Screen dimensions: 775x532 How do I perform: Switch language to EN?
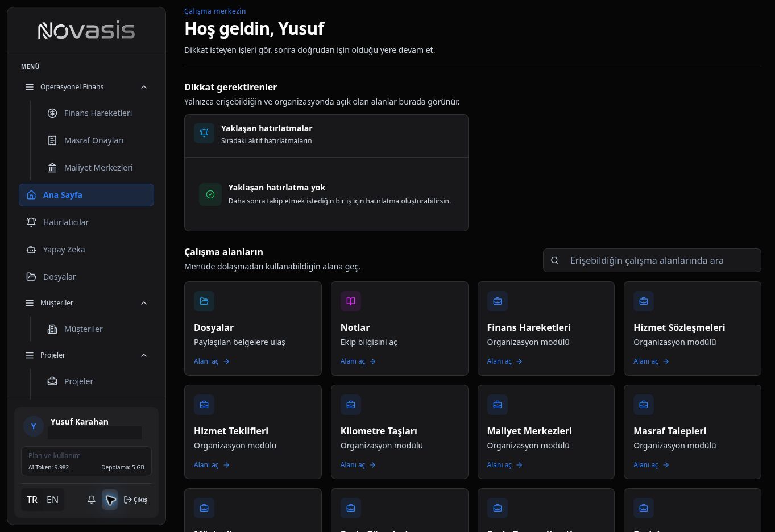point(52,500)
